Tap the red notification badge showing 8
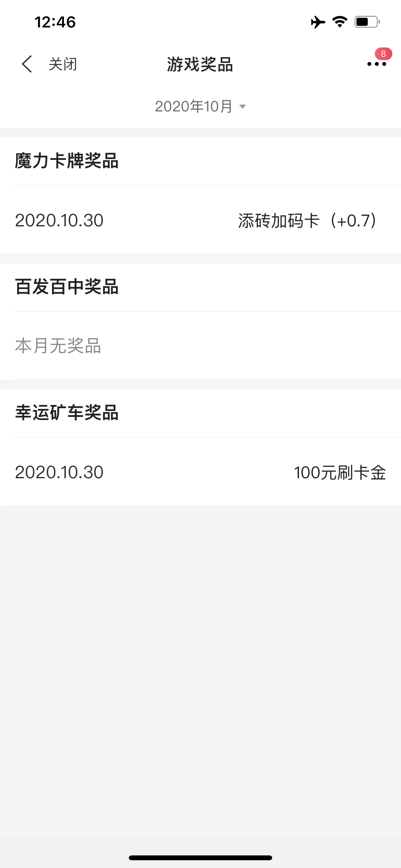This screenshot has width=401, height=868. pos(383,54)
